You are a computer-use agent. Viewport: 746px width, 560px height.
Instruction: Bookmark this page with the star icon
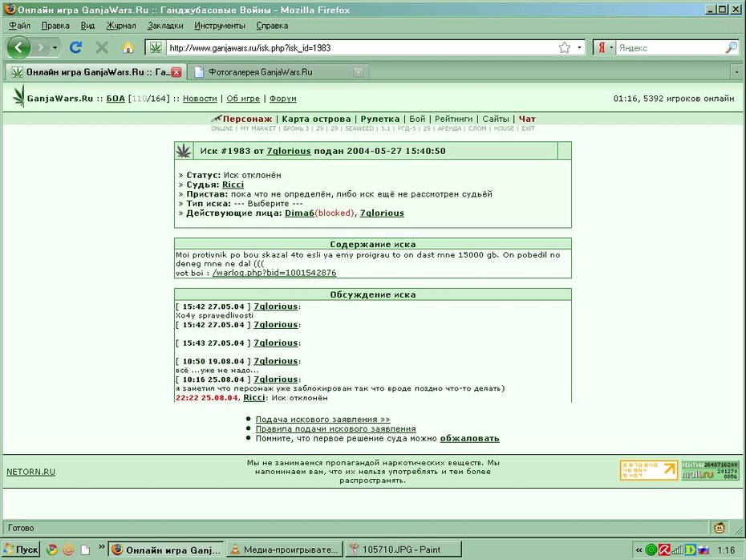click(564, 47)
